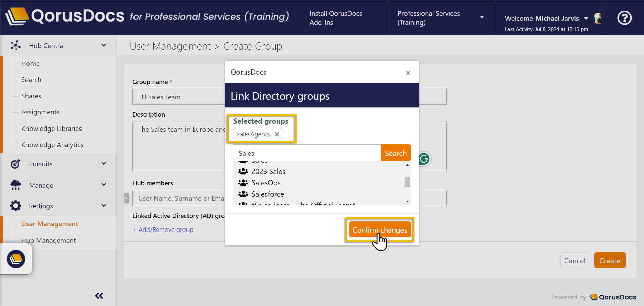644x306 pixels.
Task: Select Salesforce in results list
Action: (x=267, y=194)
